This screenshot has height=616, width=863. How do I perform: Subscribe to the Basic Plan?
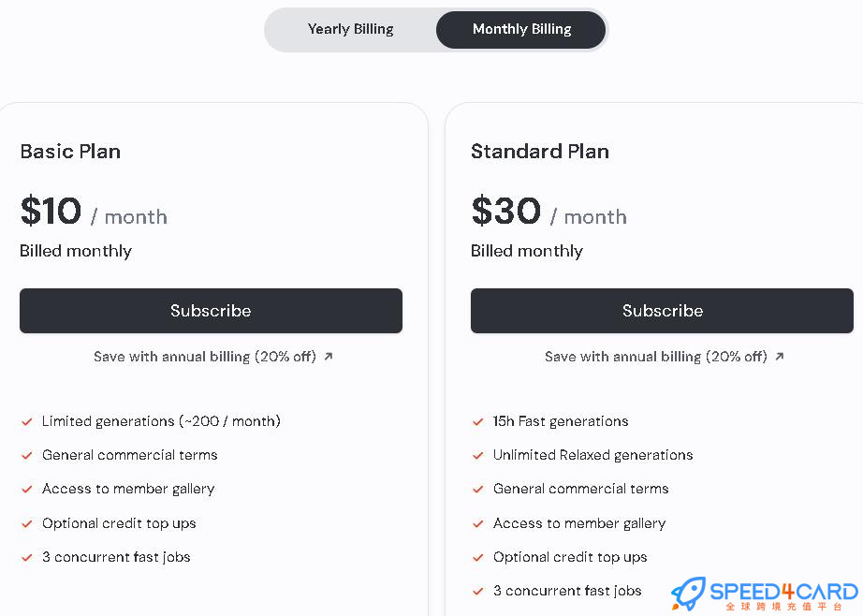(211, 311)
